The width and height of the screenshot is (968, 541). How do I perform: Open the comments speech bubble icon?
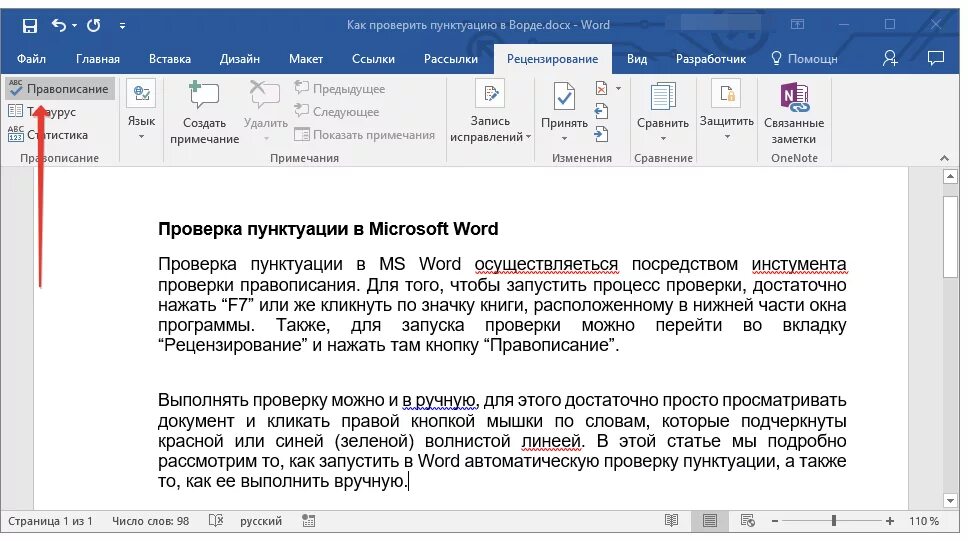936,59
